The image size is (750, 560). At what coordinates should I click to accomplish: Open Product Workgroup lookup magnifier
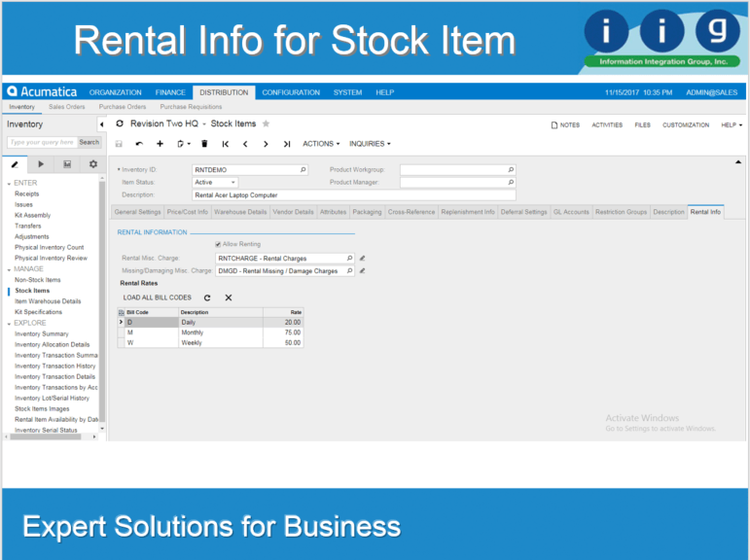point(511,170)
